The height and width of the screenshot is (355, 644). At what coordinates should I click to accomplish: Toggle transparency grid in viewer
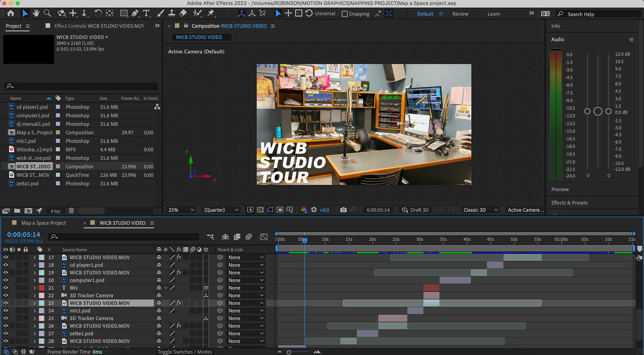(x=260, y=210)
